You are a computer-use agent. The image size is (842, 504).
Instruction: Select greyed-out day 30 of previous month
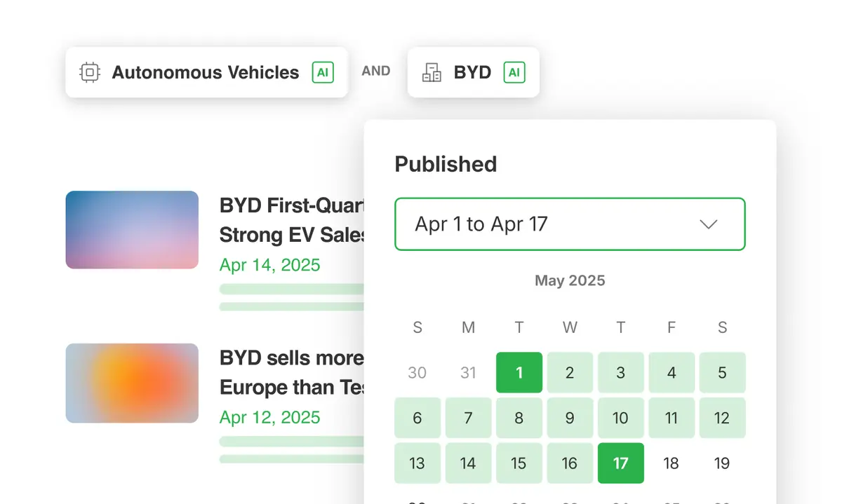[417, 372]
